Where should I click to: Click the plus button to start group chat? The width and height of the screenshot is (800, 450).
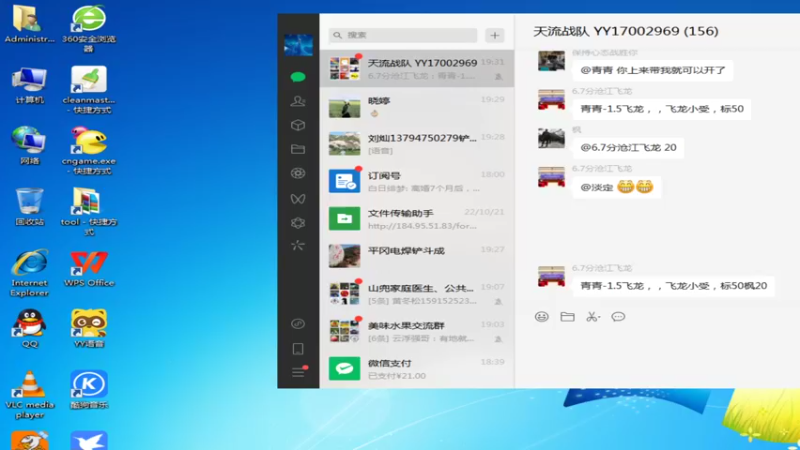[x=494, y=35]
